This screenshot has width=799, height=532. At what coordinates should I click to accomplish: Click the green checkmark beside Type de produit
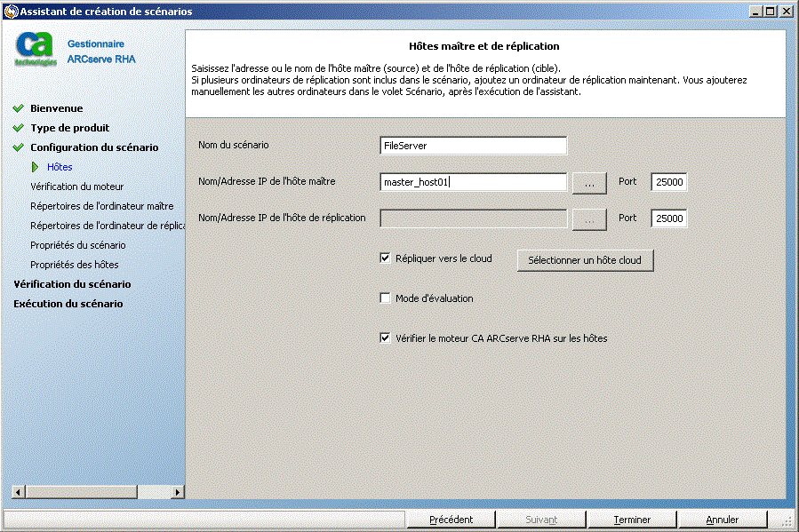coord(20,128)
